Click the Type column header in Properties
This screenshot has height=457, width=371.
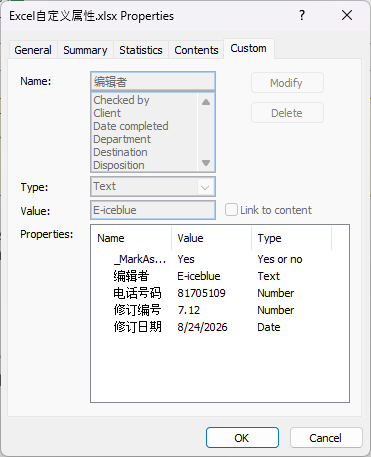[x=291, y=238]
